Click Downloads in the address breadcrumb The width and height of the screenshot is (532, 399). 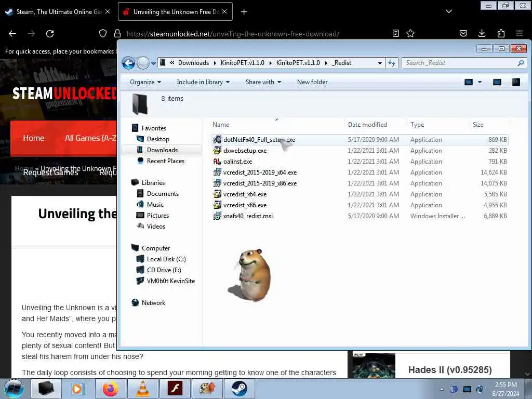(x=193, y=63)
